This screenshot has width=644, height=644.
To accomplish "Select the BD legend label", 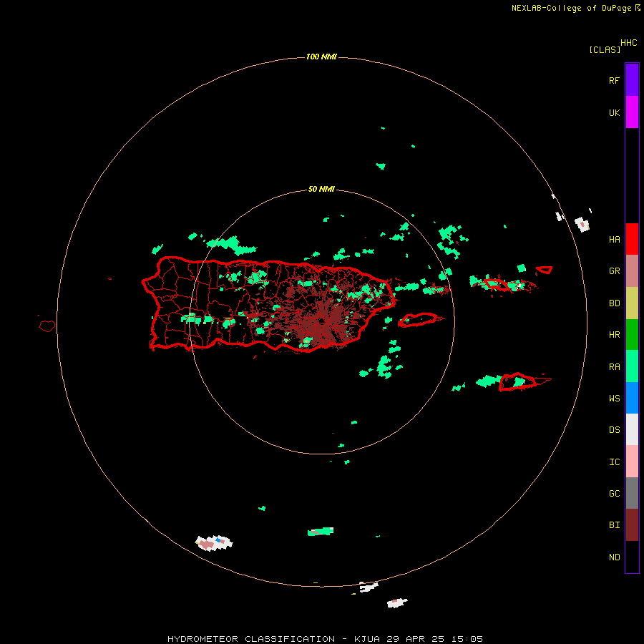I will (x=614, y=303).
